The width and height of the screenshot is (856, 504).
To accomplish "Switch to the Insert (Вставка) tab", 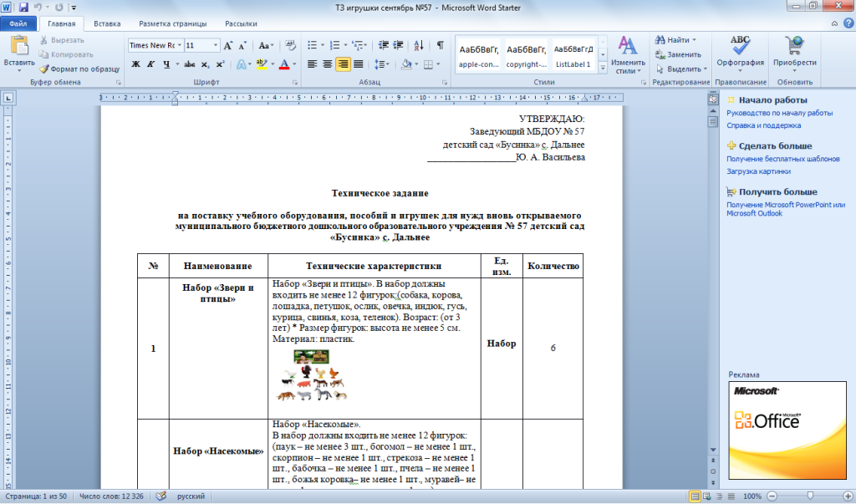I will [107, 23].
